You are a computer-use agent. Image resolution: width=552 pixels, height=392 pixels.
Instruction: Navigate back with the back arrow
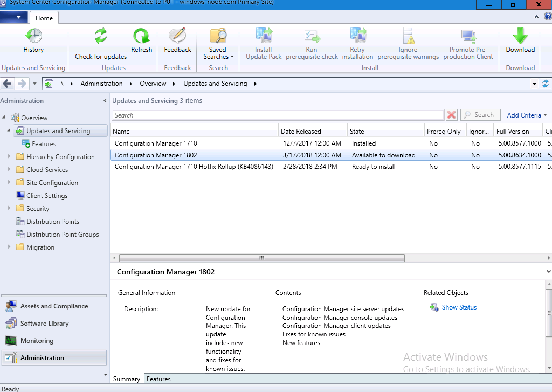click(7, 84)
